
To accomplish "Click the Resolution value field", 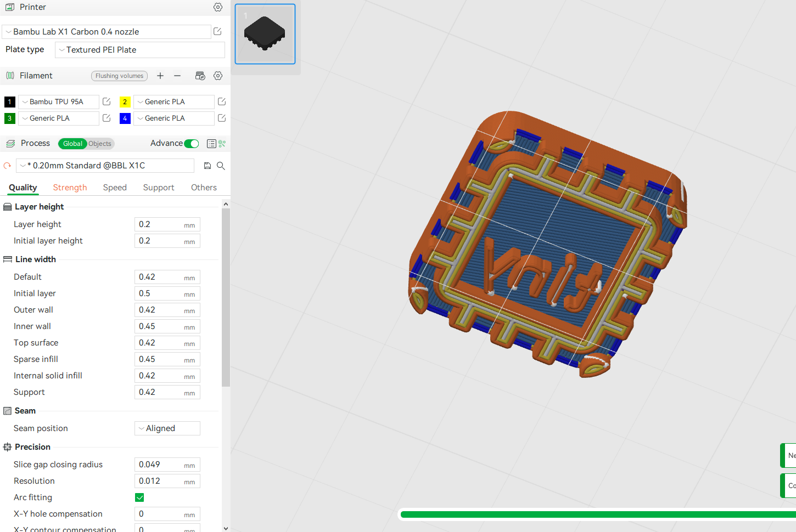I will point(167,481).
